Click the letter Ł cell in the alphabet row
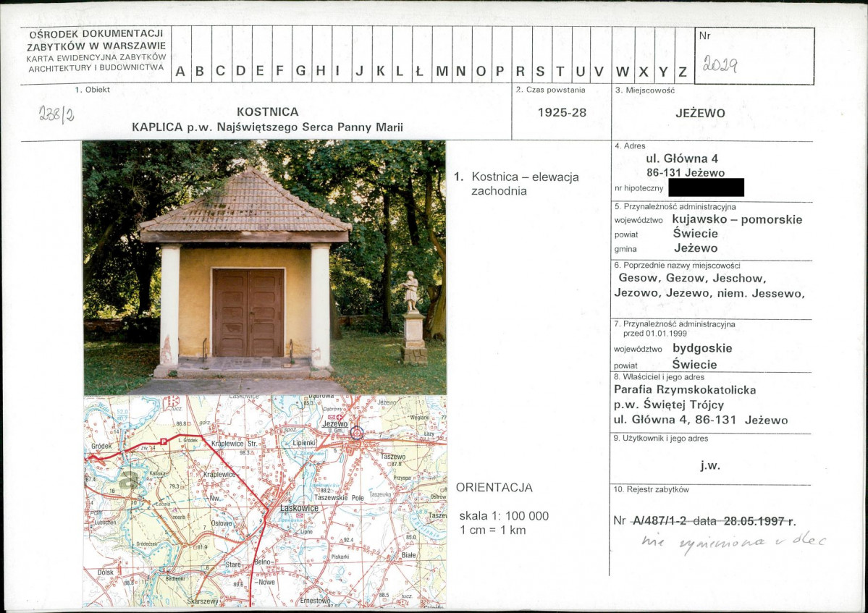The height and width of the screenshot is (613, 868). tap(421, 55)
